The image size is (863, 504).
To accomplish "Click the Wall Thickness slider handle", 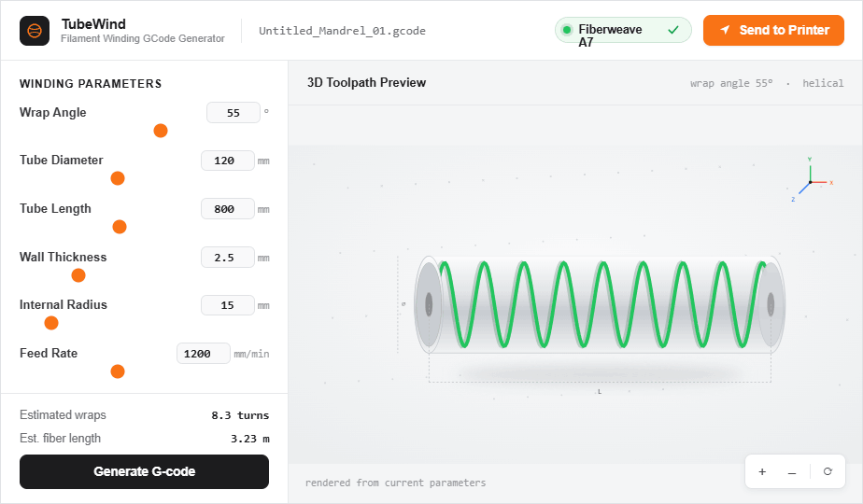I will [x=78, y=275].
